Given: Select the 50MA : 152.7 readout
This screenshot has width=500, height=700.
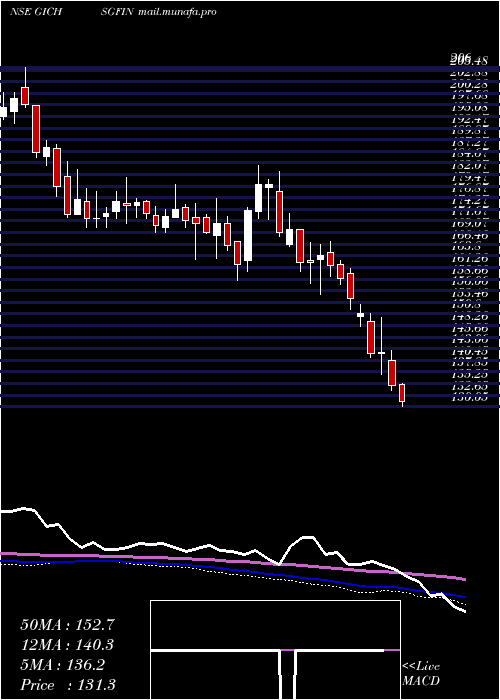Looking at the screenshot, I should tap(68, 625).
